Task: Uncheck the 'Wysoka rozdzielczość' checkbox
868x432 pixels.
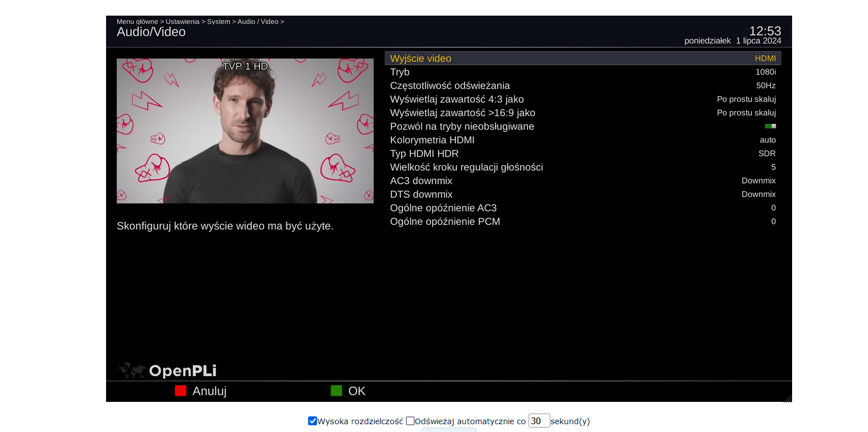Action: (313, 421)
